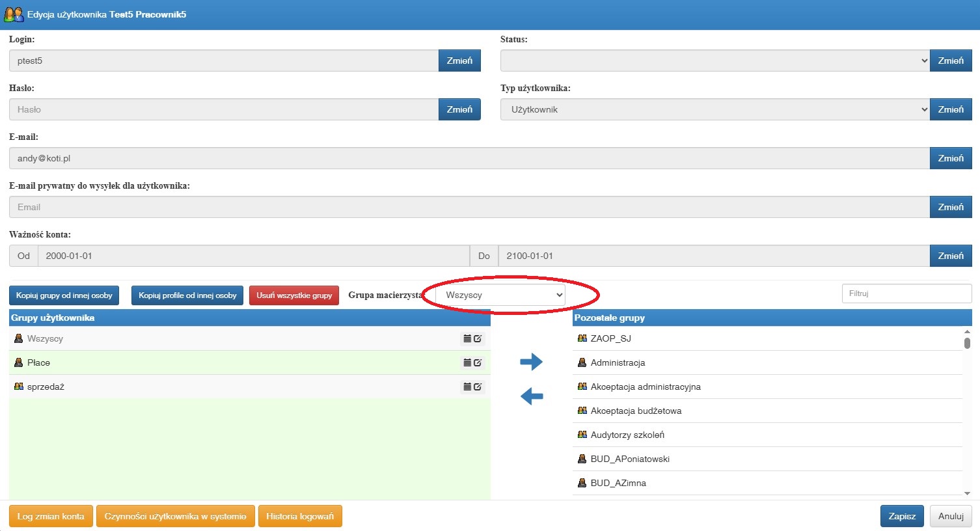Click the person icon next to BUD_APoniatowski

pyautogui.click(x=582, y=459)
